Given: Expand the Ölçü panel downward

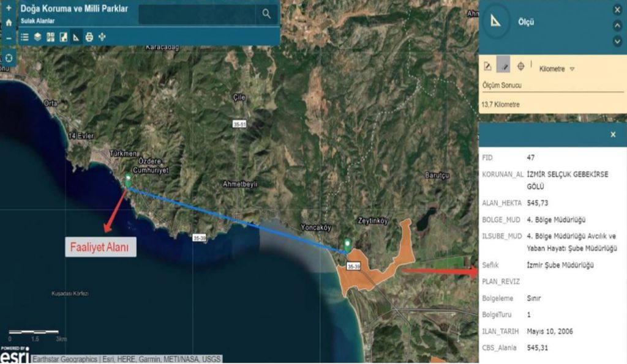Looking at the screenshot, I should pyautogui.click(x=617, y=41).
